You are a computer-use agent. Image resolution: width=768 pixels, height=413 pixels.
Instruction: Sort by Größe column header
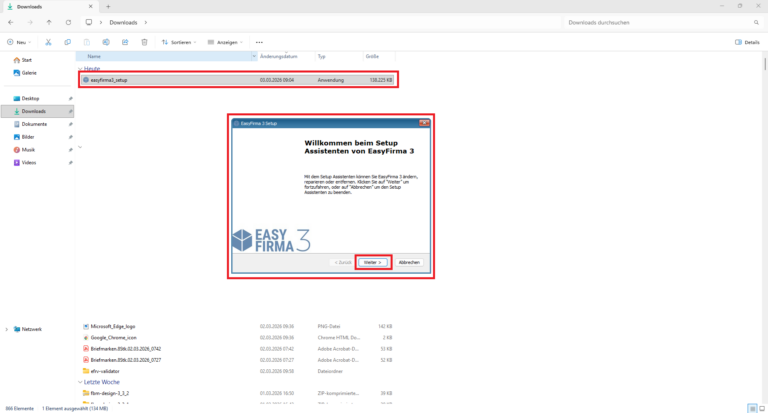coord(372,56)
